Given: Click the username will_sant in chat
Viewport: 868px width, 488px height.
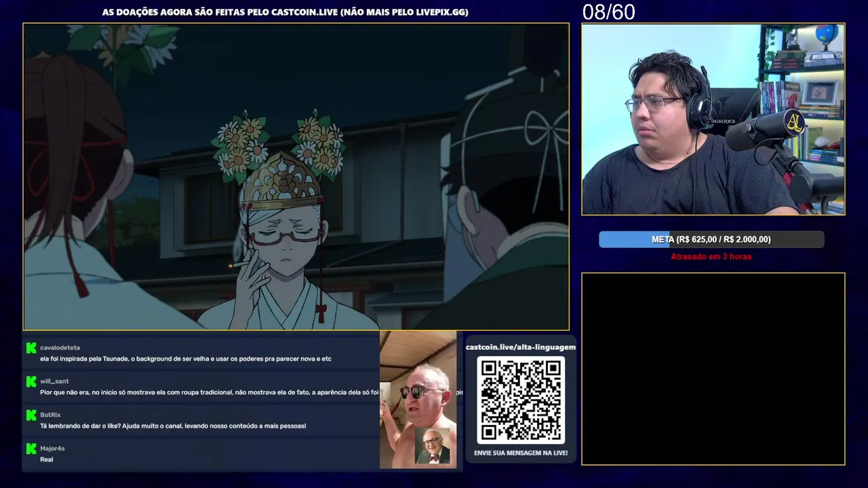Looking at the screenshot, I should coord(54,382).
